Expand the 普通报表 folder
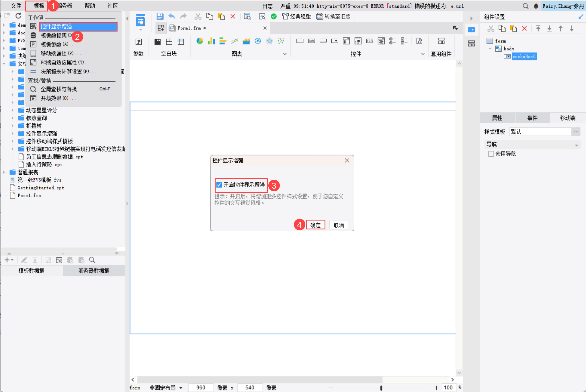Image resolution: width=586 pixels, height=392 pixels. point(4,172)
